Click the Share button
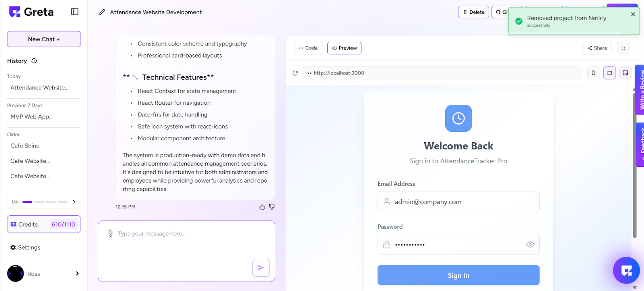Image resolution: width=644 pixels, height=291 pixels. point(597,48)
